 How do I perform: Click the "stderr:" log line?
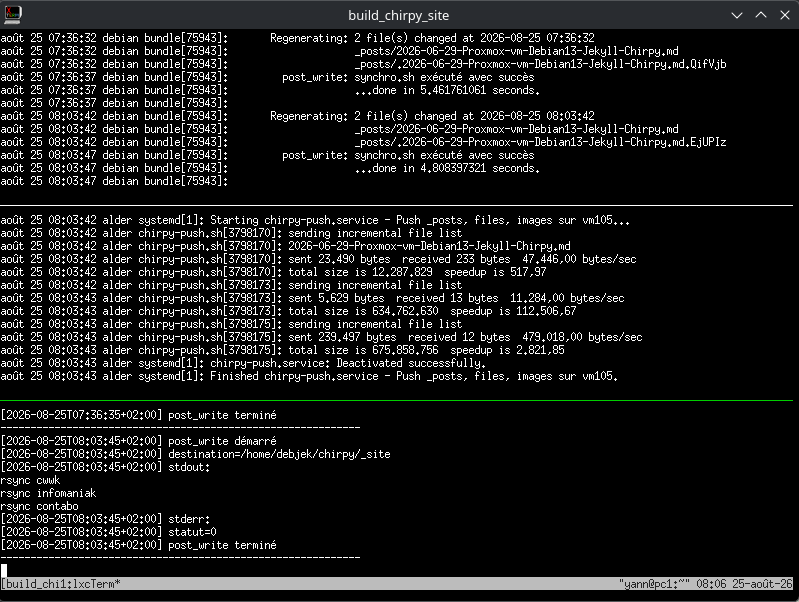(105, 519)
